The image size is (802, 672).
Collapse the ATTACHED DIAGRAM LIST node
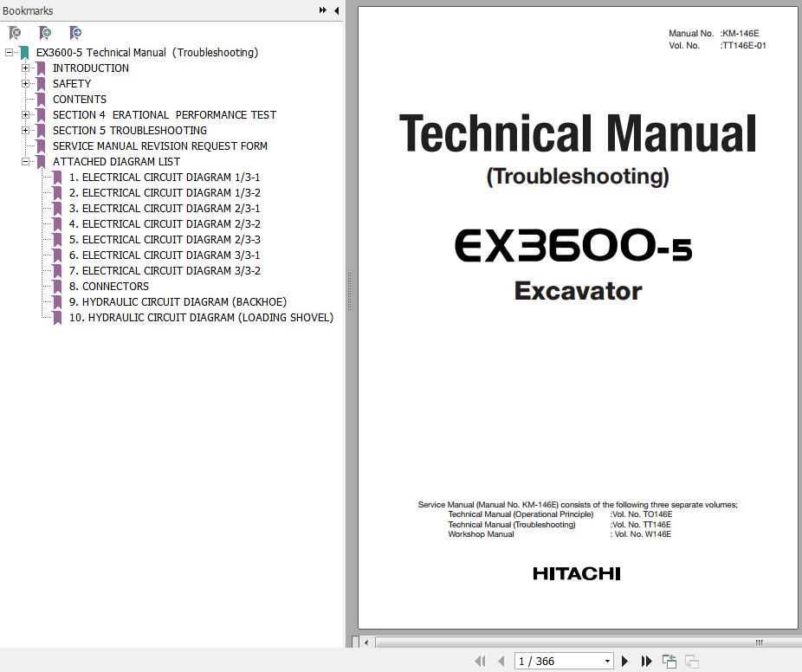pyautogui.click(x=25, y=162)
